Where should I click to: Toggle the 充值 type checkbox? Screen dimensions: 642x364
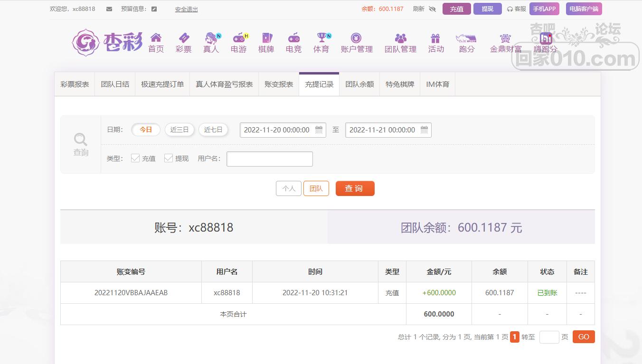(x=135, y=159)
